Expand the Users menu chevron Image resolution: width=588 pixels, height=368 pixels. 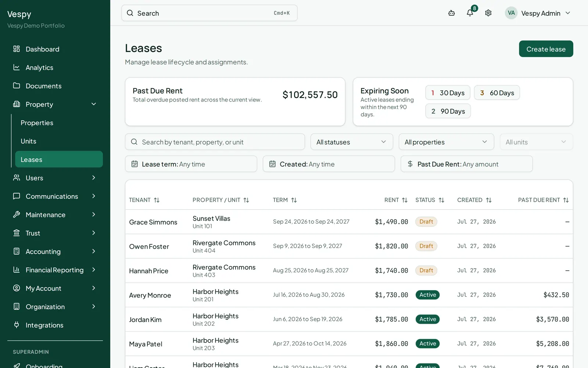(94, 178)
